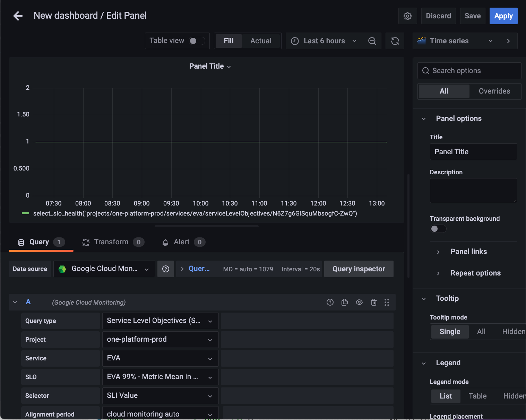Duplicate query A

click(345, 302)
